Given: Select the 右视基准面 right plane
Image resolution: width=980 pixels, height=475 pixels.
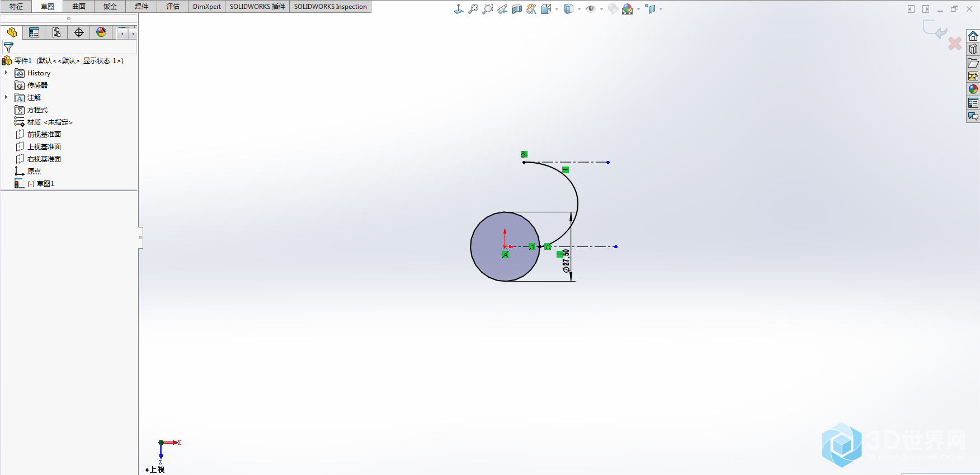Looking at the screenshot, I should [38, 159].
